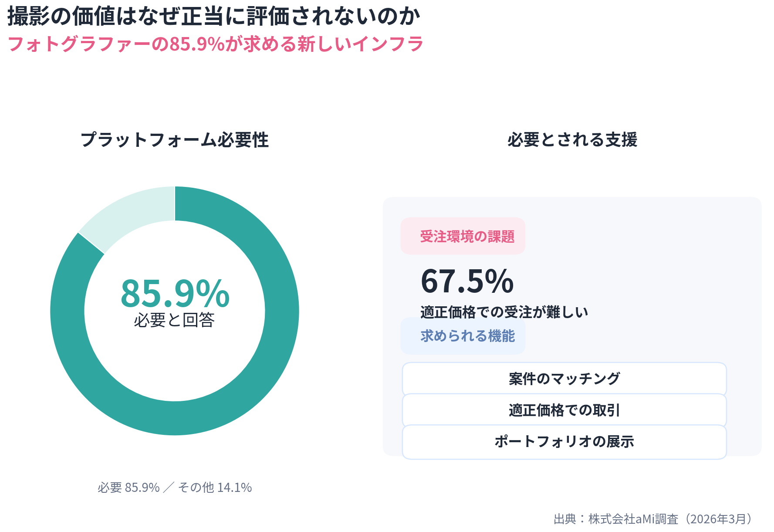Image resolution: width=774 pixels, height=532 pixels.
Task: Click the pink subtitle about フォトグラファーの85.9%
Action: (x=216, y=44)
